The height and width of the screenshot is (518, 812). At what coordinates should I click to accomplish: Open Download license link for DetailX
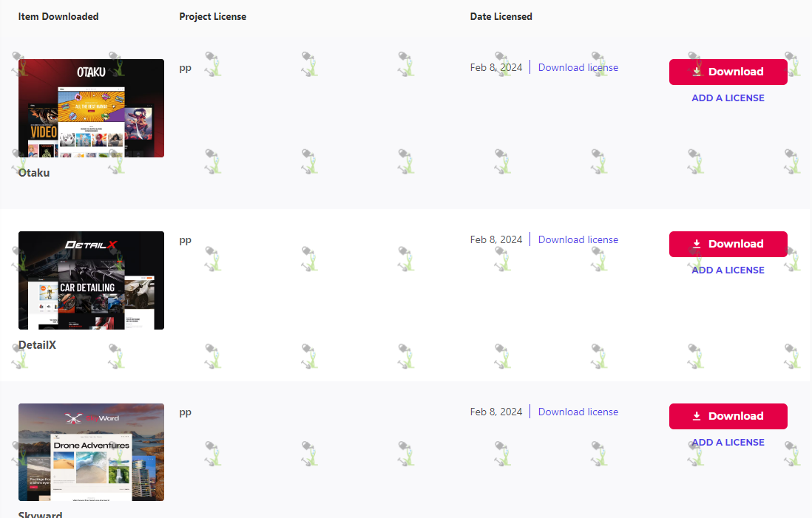[578, 239]
